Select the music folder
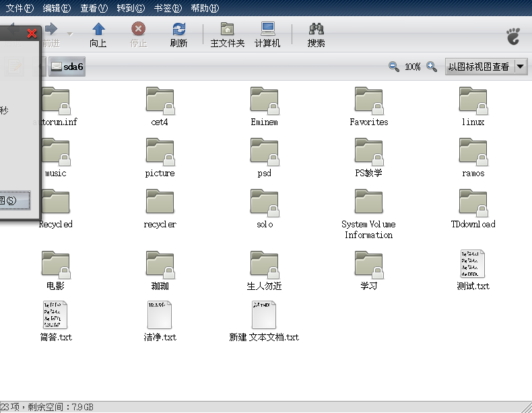This screenshot has width=532, height=413. 55,158
